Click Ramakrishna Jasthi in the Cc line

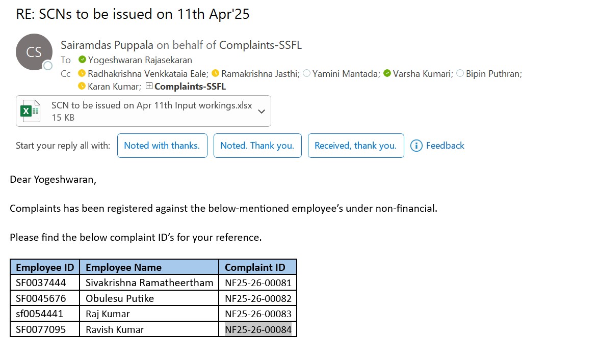259,74
